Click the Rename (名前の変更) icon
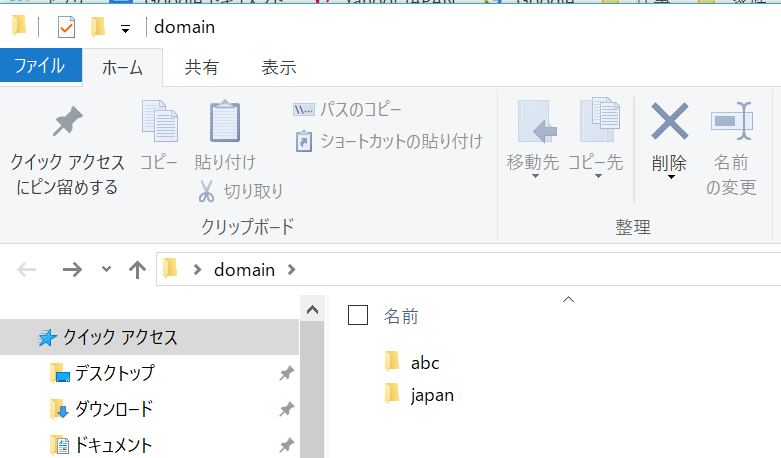The image size is (781, 458). [x=732, y=121]
